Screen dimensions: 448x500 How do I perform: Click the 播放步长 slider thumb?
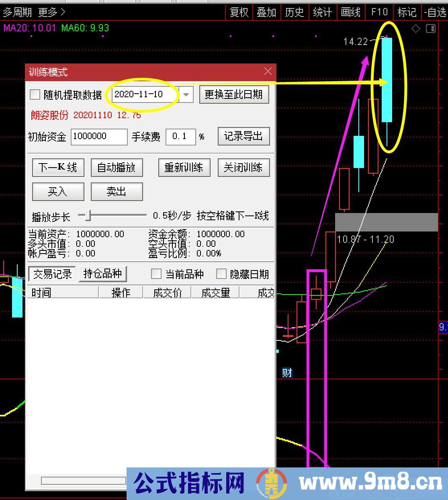tap(88, 215)
